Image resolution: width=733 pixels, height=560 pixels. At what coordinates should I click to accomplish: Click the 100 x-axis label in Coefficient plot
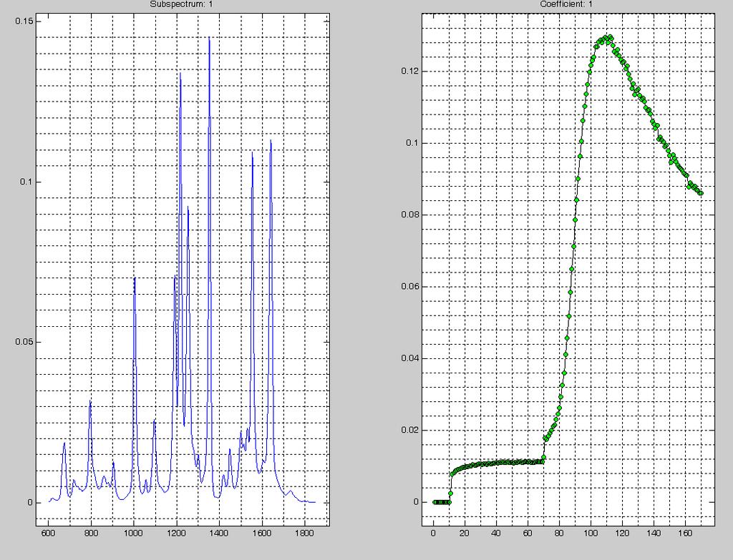[591, 533]
